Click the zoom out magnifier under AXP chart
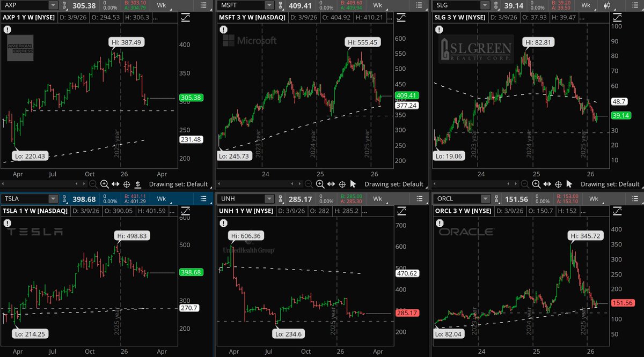The image size is (644, 357). 93,184
